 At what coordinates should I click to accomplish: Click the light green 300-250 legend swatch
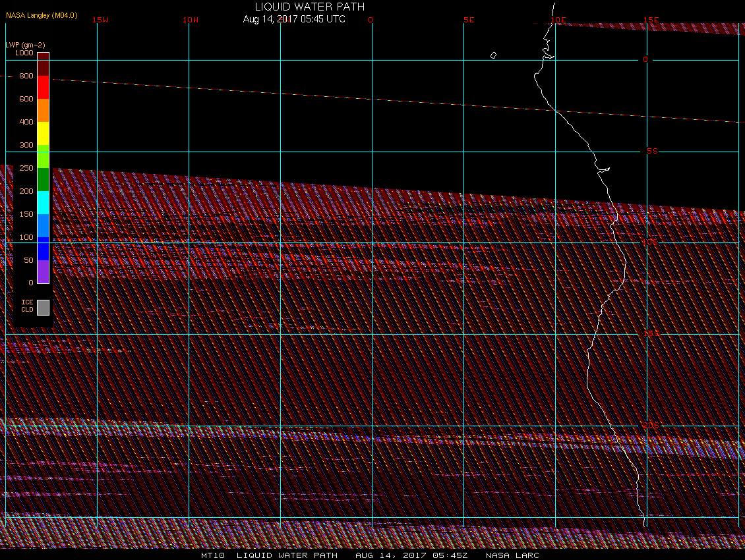point(44,156)
